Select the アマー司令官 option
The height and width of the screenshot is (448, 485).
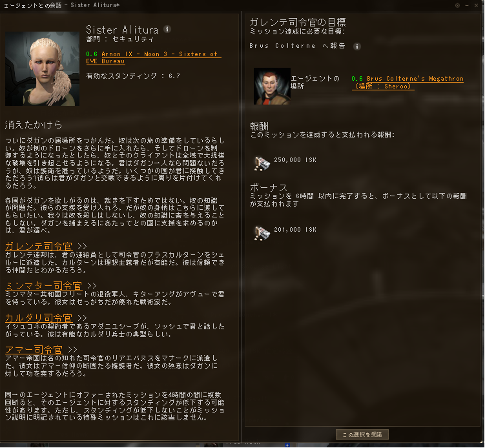tap(34, 350)
